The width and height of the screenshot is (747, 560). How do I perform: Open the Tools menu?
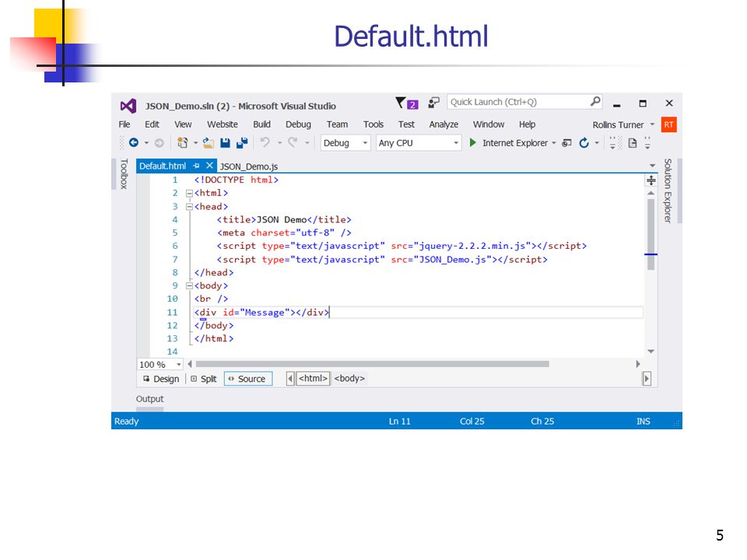click(x=373, y=124)
